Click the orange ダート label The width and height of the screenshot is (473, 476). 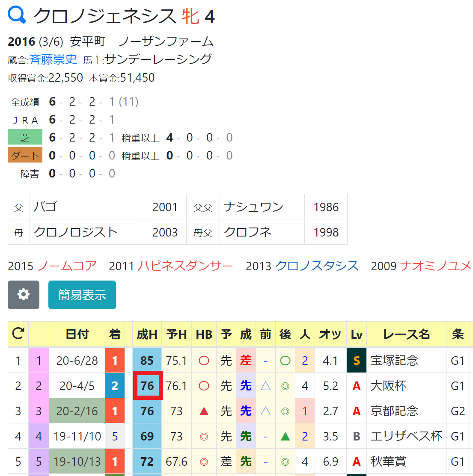pos(25,155)
